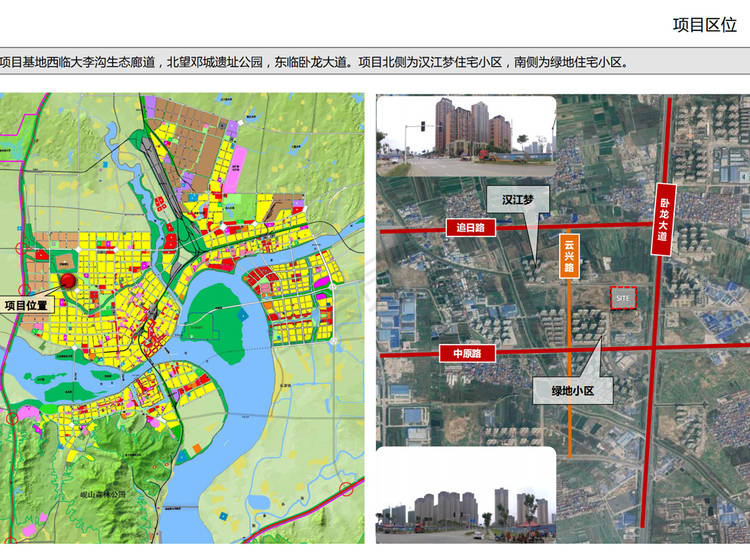The image size is (750, 560).
Task: Click the orange 云兴路 road label
Action: (568, 256)
